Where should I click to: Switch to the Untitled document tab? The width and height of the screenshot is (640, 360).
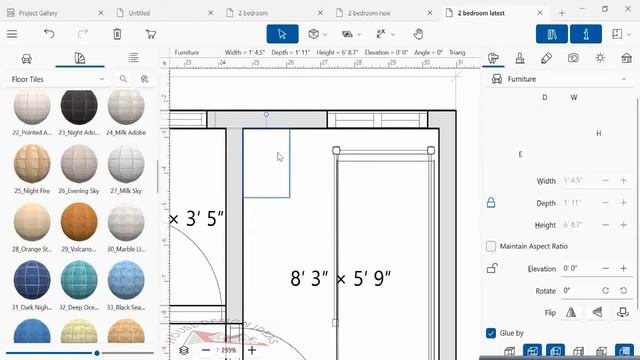coord(139,13)
